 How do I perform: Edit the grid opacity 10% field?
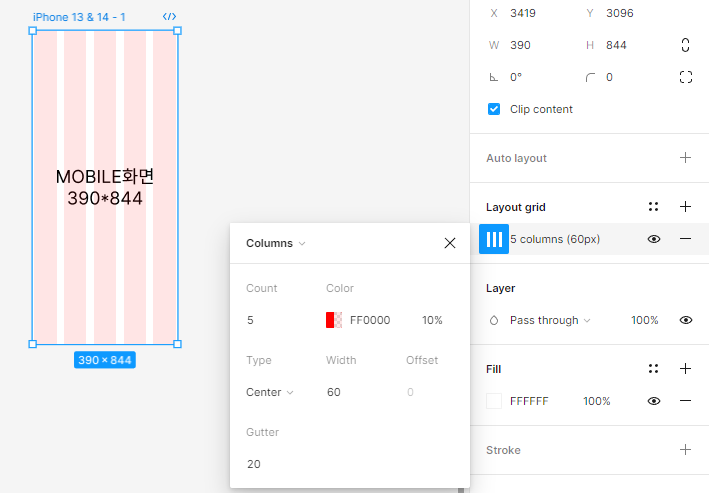[432, 320]
